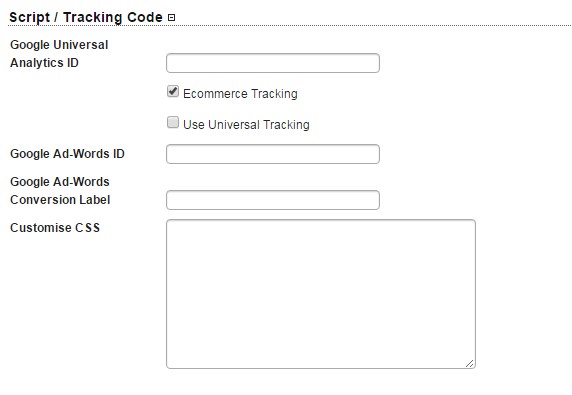572x395 pixels.
Task: Click the Conversion Label label text
Action: (60, 200)
